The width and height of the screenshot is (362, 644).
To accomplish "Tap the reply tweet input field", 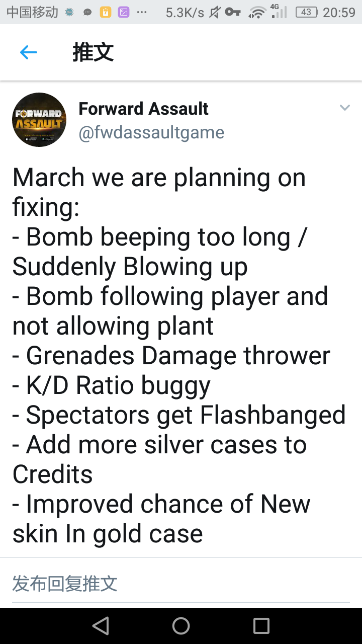I will [x=181, y=584].
